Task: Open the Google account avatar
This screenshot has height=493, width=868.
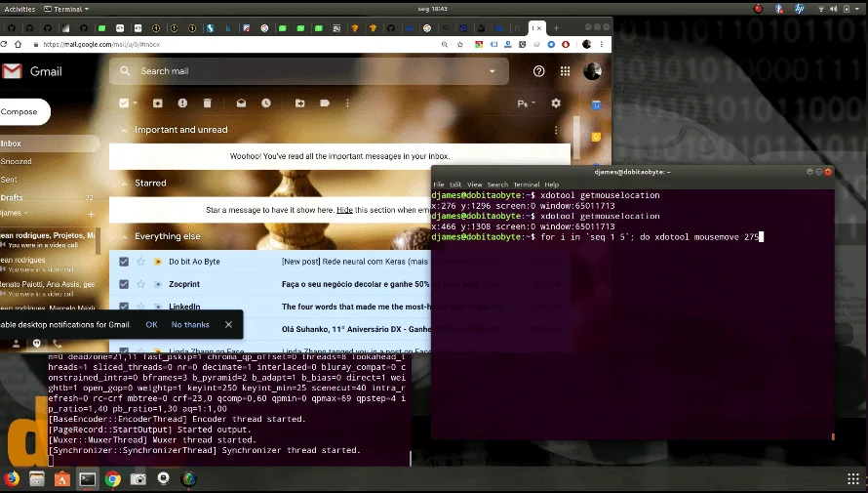Action: (x=592, y=71)
